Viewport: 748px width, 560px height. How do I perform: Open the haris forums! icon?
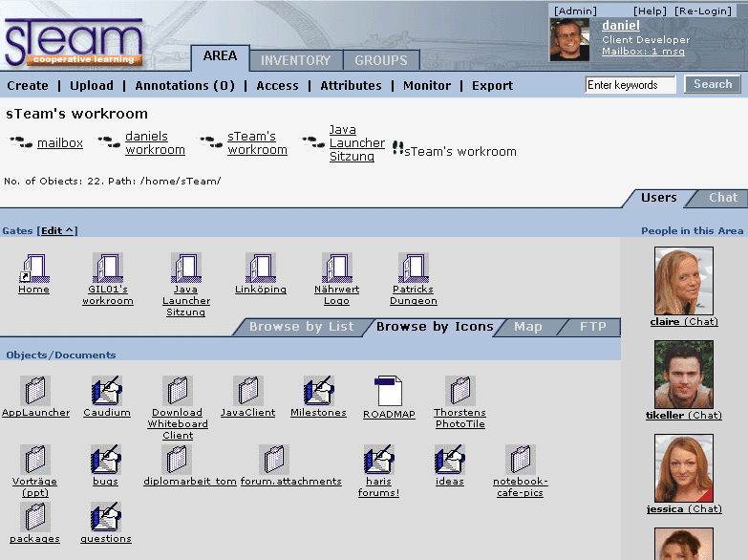(378, 460)
